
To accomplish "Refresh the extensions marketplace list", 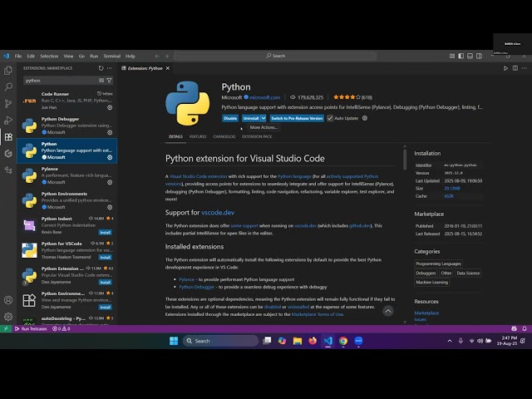I will 101,68.
